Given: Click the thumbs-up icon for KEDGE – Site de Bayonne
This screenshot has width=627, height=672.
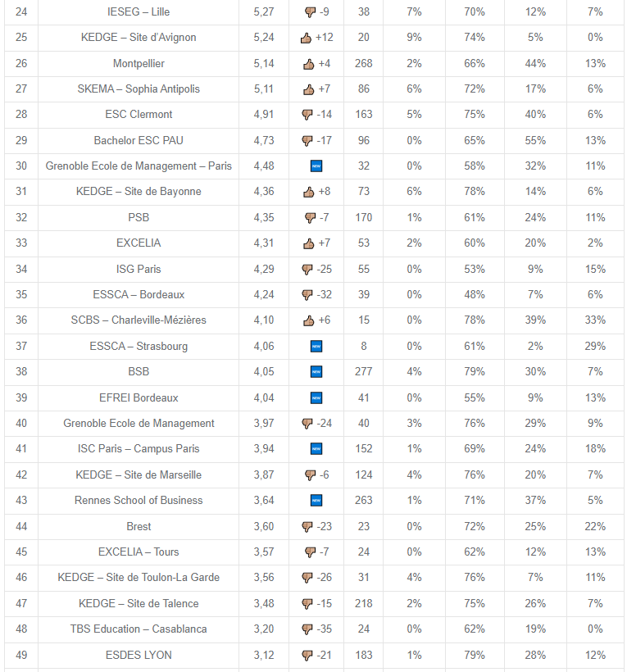Looking at the screenshot, I should pyautogui.click(x=309, y=192).
